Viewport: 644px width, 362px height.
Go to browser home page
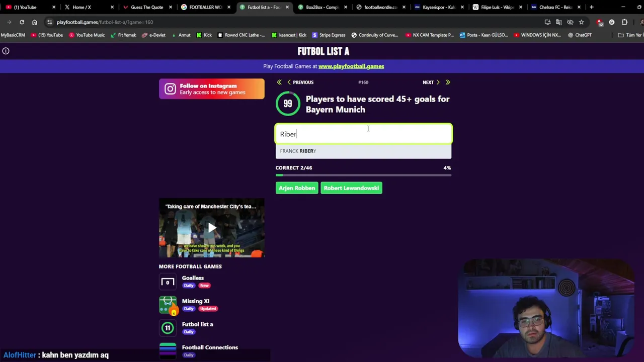pos(34,22)
